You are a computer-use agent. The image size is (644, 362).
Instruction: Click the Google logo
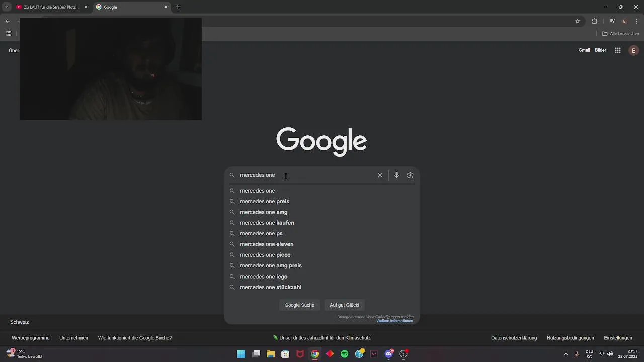click(x=321, y=141)
